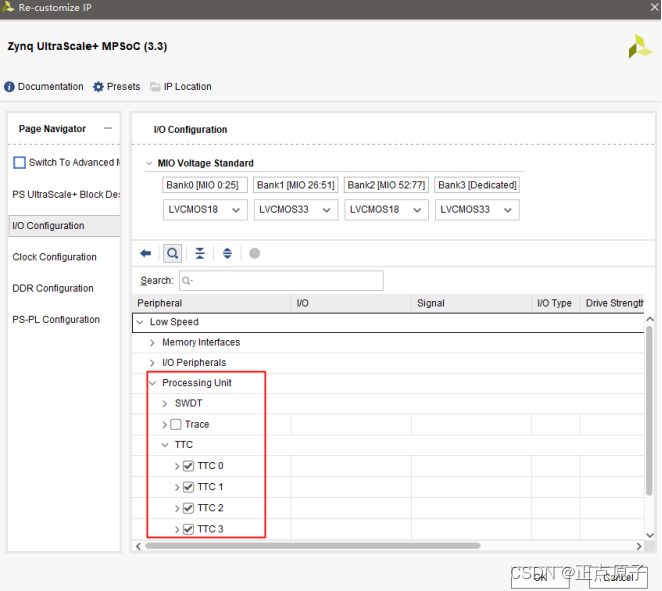
Task: Click the I/O Type column header
Action: coord(556,303)
